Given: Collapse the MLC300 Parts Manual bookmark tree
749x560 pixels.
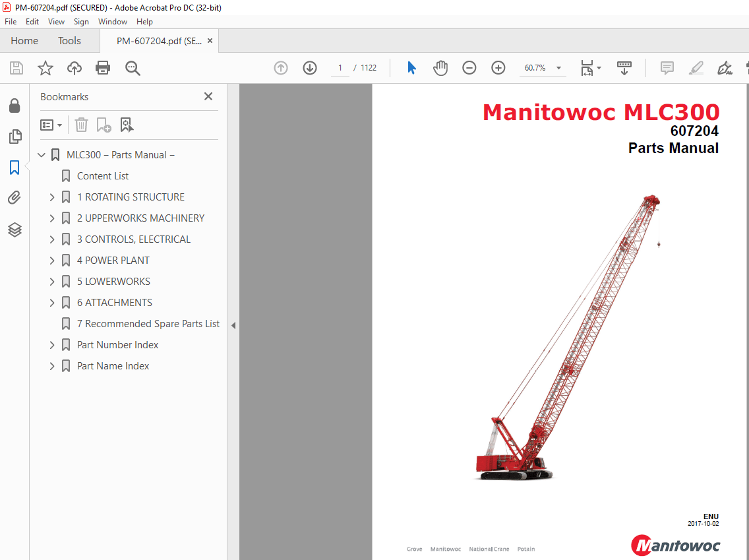Looking at the screenshot, I should [x=42, y=154].
